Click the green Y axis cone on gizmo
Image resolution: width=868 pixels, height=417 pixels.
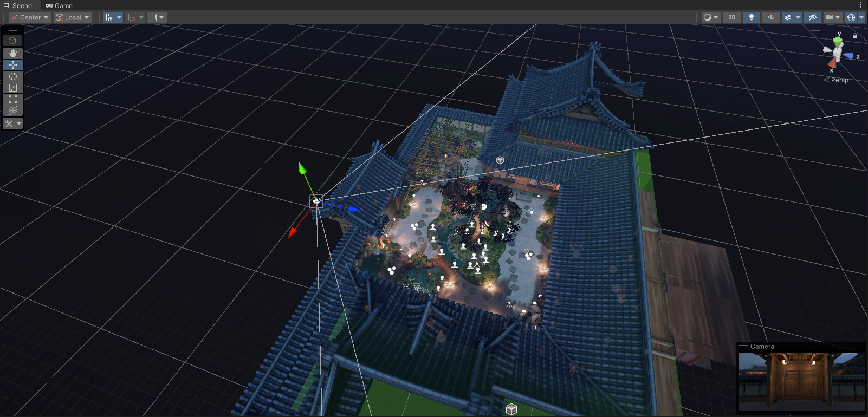(838, 42)
